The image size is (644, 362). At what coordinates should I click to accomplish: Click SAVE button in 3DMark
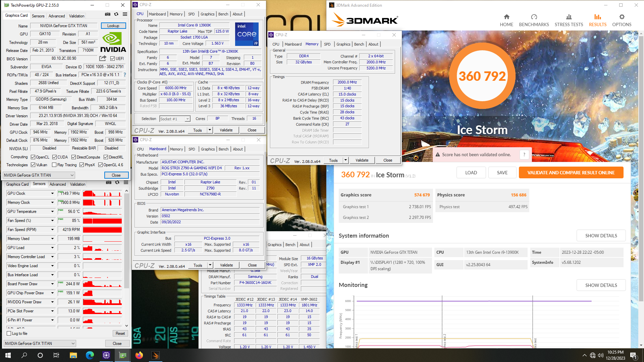(502, 173)
